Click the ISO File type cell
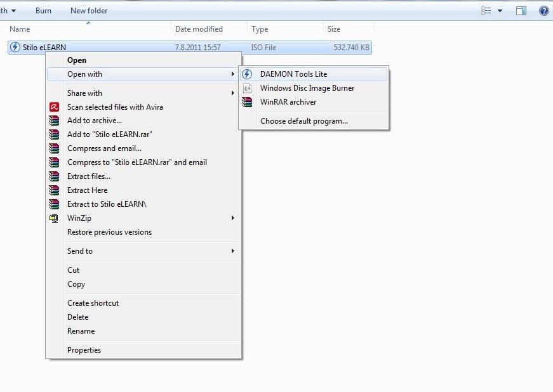The width and height of the screenshot is (553, 392). pyautogui.click(x=263, y=47)
